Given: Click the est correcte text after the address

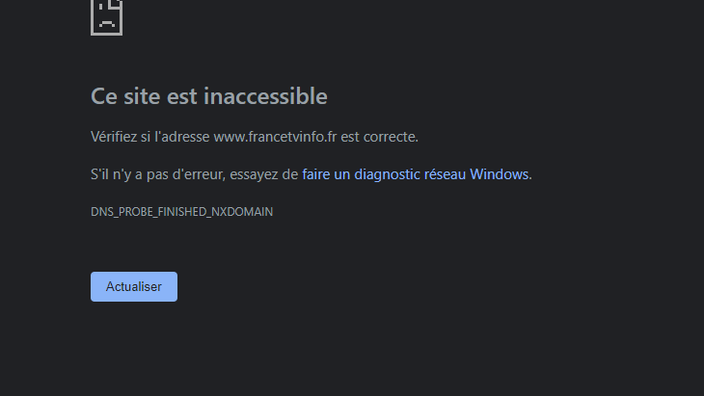Looking at the screenshot, I should [379, 136].
